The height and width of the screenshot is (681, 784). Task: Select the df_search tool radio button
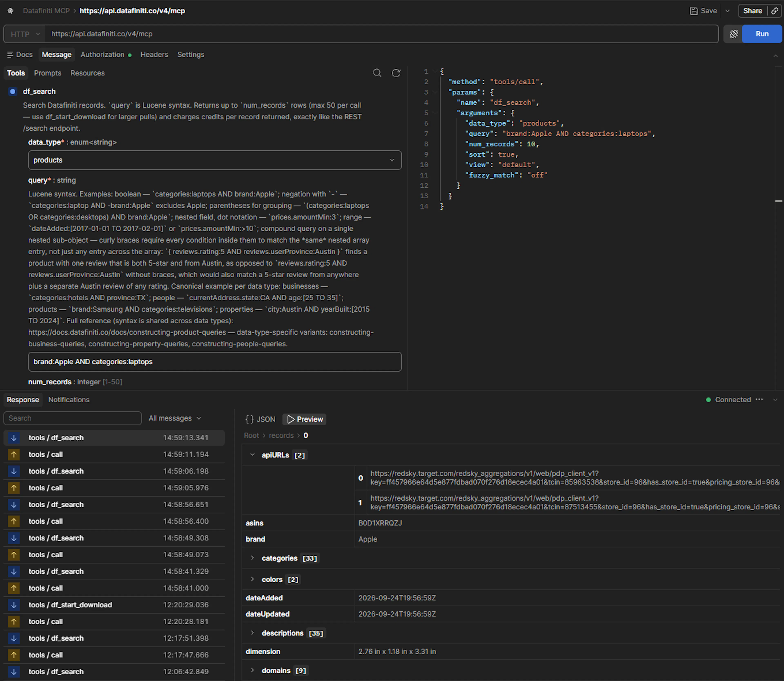coord(12,92)
